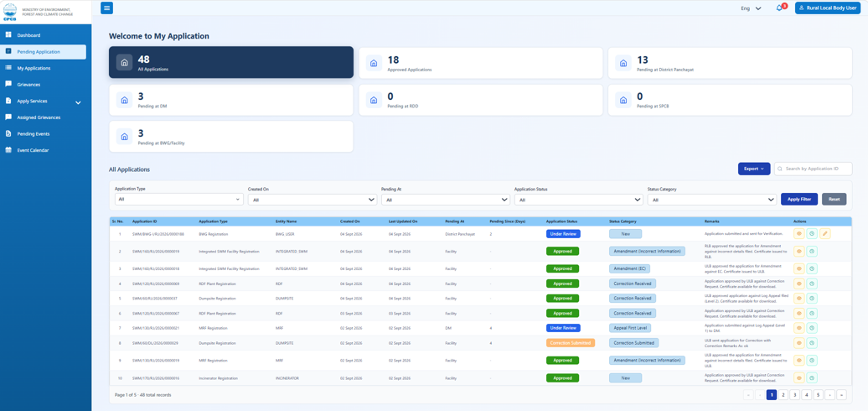The image size is (868, 411).
Task: View application SWM/160/RJ/2026/0000018 with eye icon
Action: [798, 268]
